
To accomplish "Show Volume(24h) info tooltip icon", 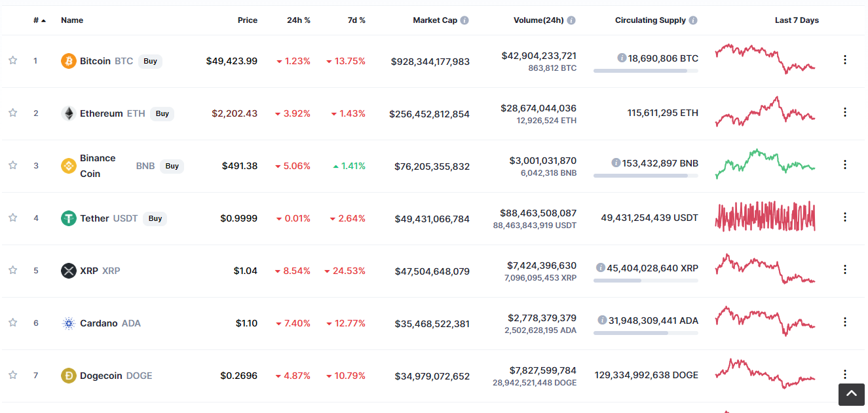I will [x=571, y=20].
